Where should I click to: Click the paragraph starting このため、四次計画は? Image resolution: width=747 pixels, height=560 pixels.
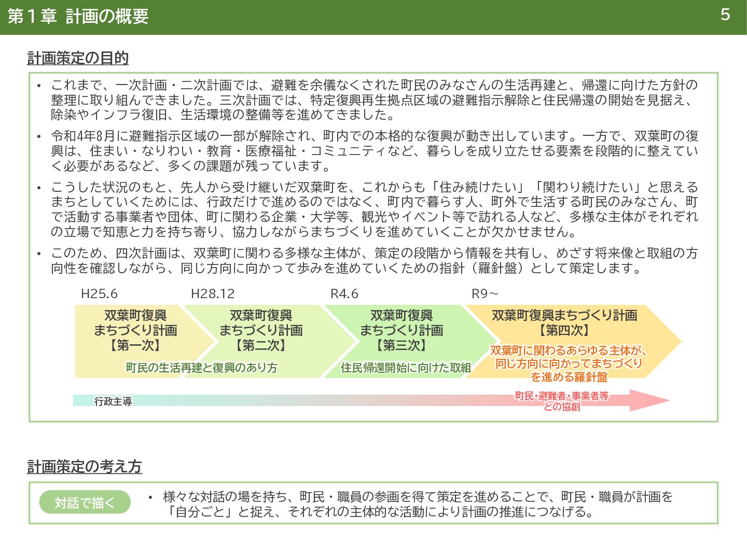point(375,261)
